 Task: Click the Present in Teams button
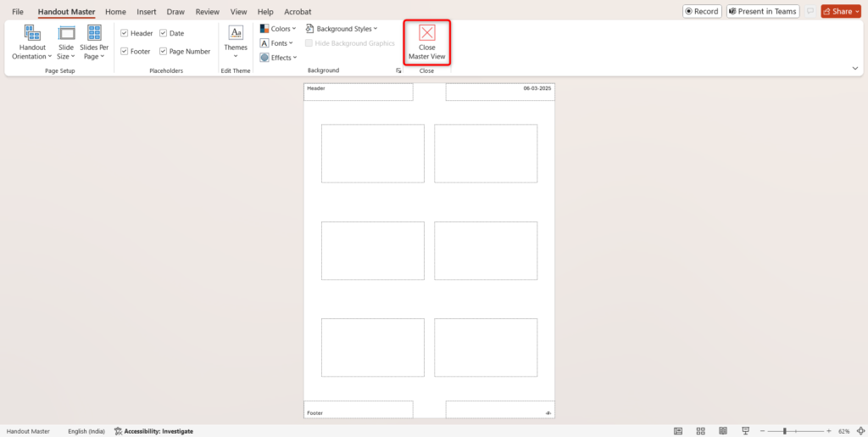tap(763, 12)
